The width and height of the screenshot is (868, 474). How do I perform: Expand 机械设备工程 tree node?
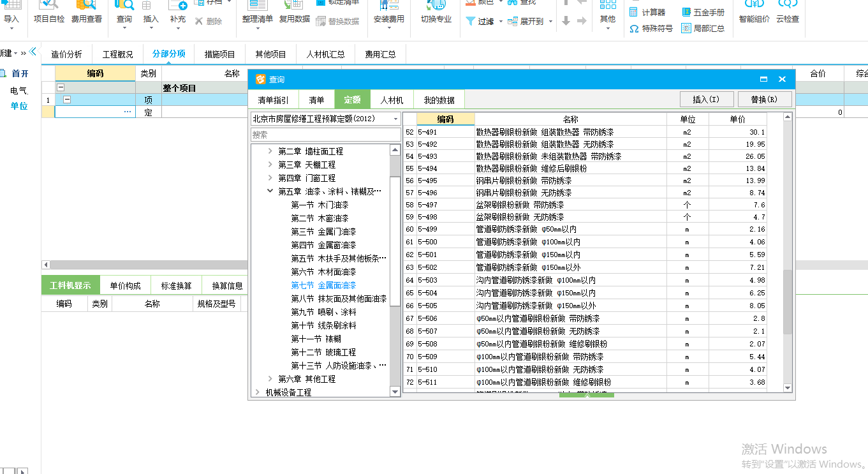[x=258, y=392]
